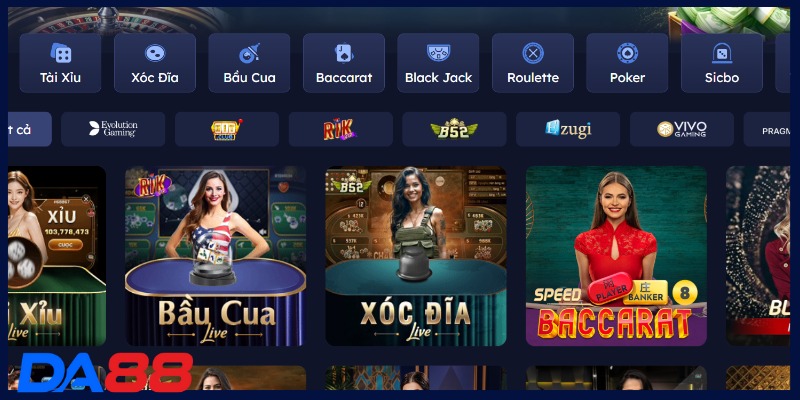Filter games by Evolution Gaming provider
Image resolution: width=800 pixels, height=400 pixels.
pos(113,129)
